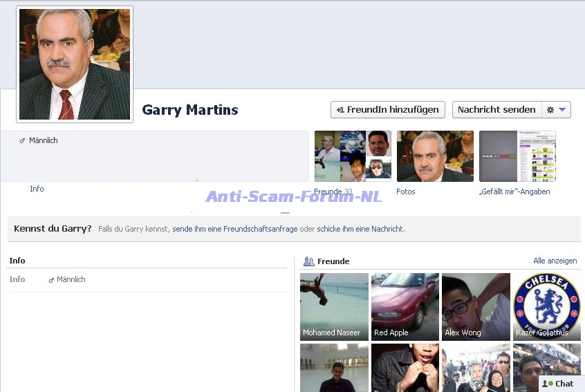Click the schicke ihm eine Nachricht link

click(x=360, y=229)
